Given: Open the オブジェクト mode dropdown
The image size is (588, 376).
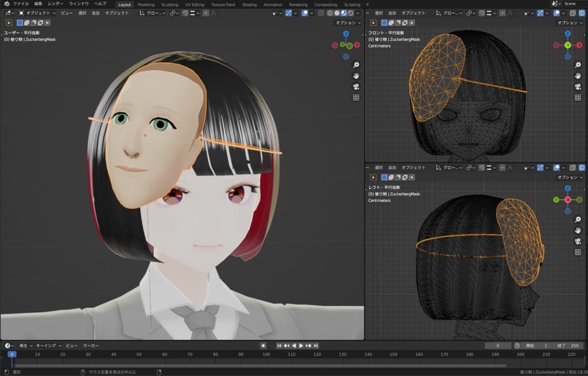Looking at the screenshot, I should point(38,13).
